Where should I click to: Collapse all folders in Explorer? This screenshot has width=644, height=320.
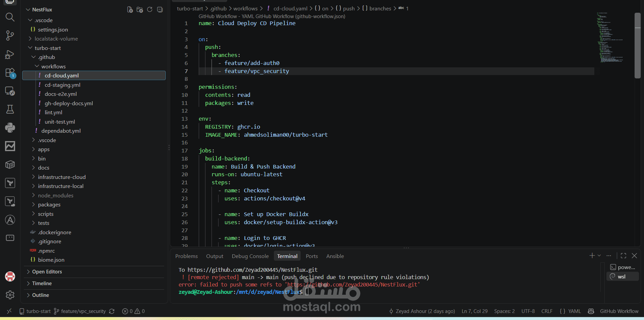[160, 10]
